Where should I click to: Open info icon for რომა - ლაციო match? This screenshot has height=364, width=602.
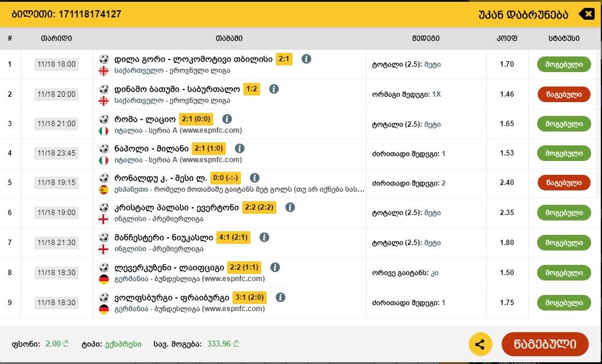click(x=227, y=119)
